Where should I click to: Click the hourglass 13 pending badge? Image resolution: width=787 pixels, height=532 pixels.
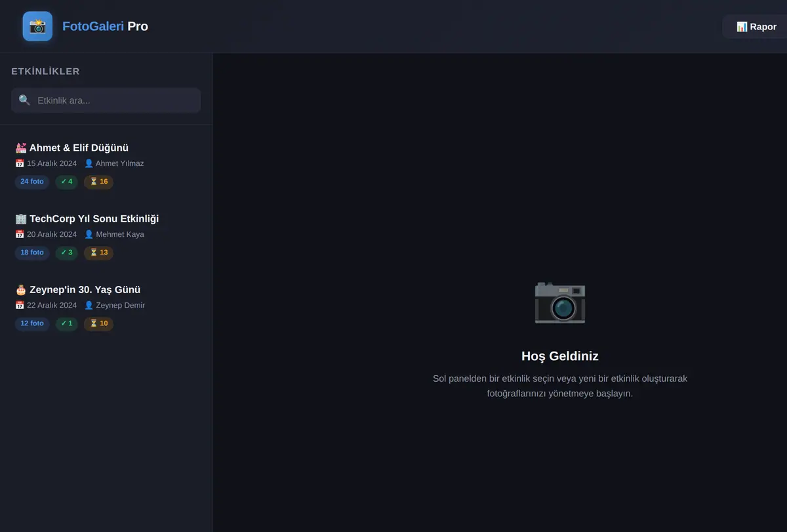[x=98, y=253]
